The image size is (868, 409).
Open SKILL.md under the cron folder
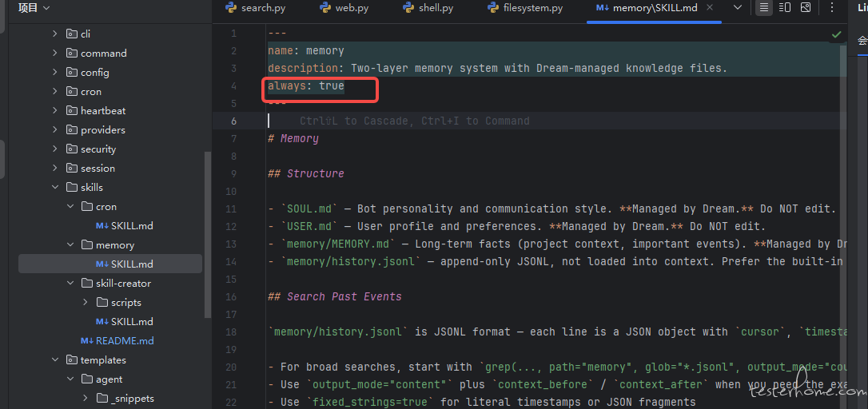131,226
